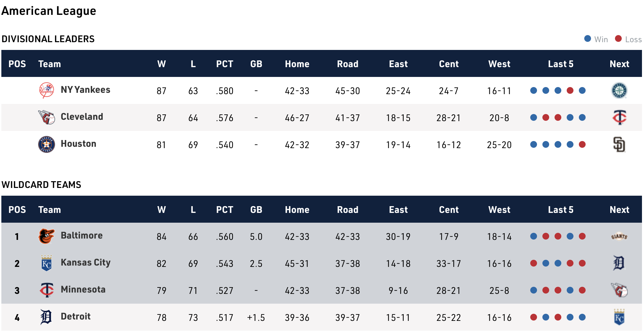Click Yankees' red loss dot in Last 5
This screenshot has height=332, width=644.
tap(570, 90)
